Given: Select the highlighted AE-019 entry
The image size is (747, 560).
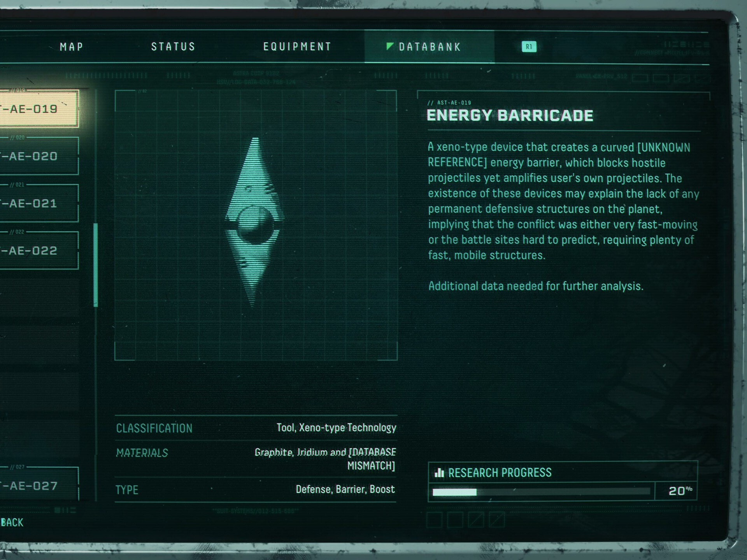Looking at the screenshot, I should pos(39,109).
